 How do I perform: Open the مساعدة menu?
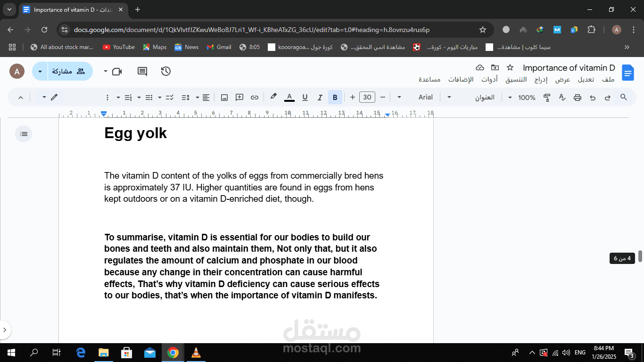(429, 80)
